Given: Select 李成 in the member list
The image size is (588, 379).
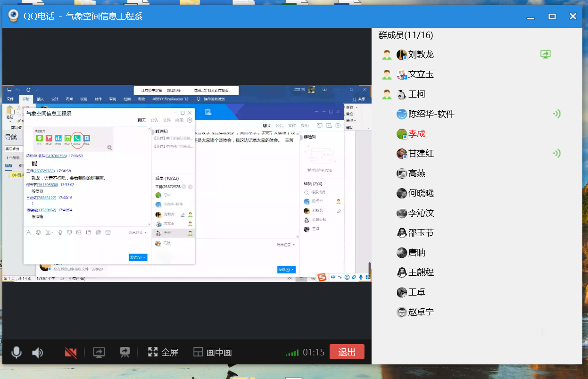Looking at the screenshot, I should point(417,134).
